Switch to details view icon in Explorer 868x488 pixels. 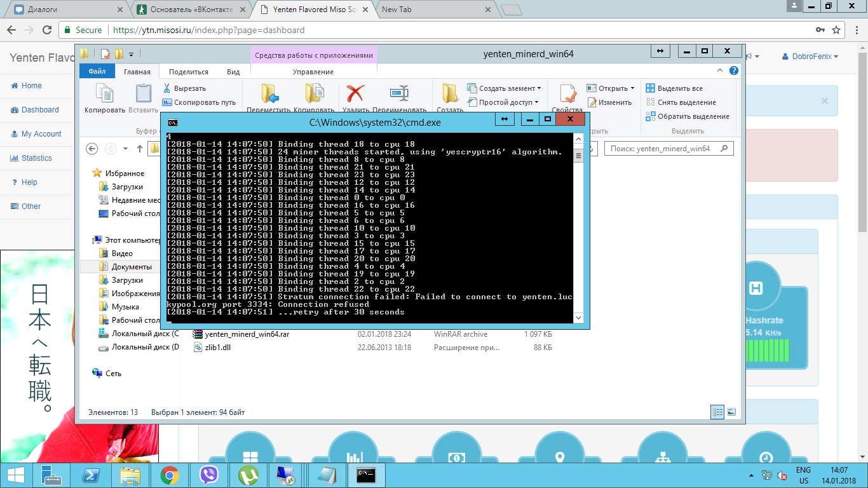pos(718,412)
